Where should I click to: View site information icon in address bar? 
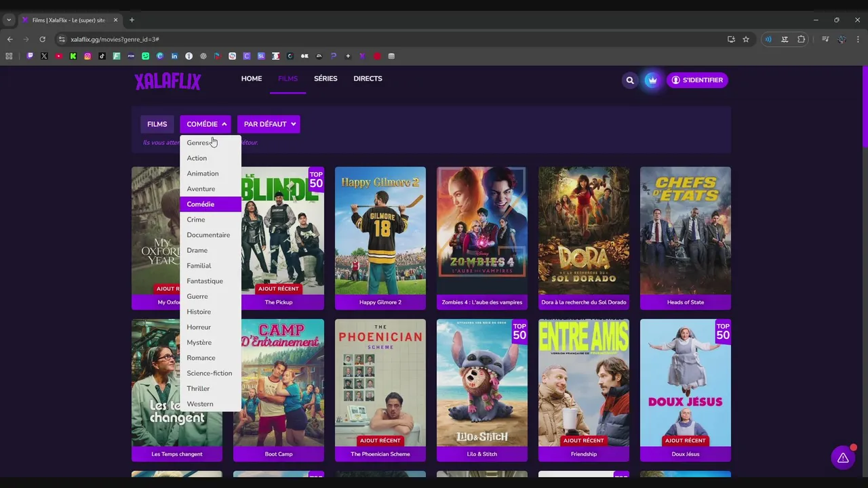click(x=62, y=39)
